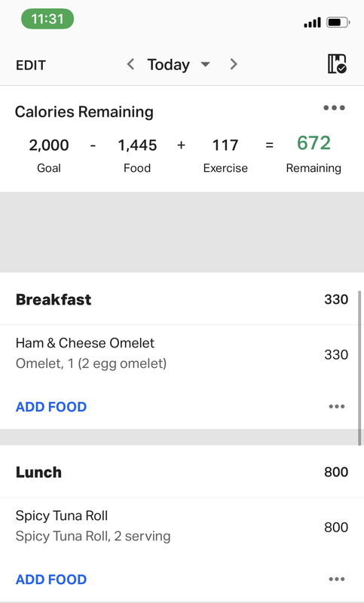364x603 pixels.
Task: Select the Lunch section header
Action: (x=182, y=472)
